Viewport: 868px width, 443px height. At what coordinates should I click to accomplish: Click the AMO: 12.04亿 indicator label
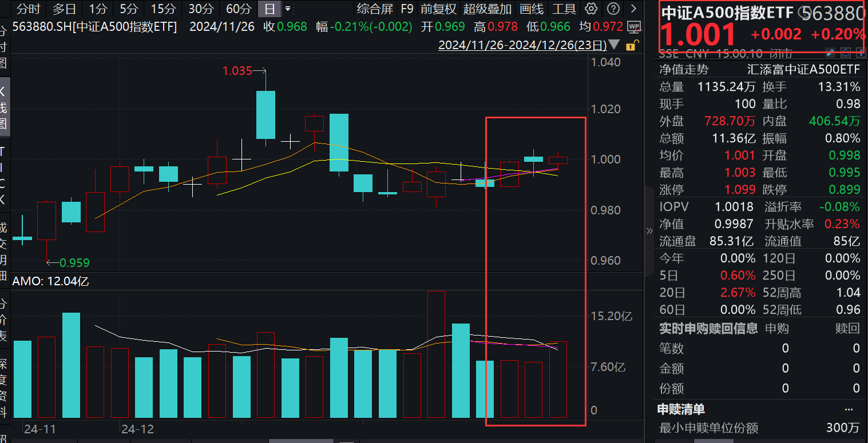click(50, 281)
